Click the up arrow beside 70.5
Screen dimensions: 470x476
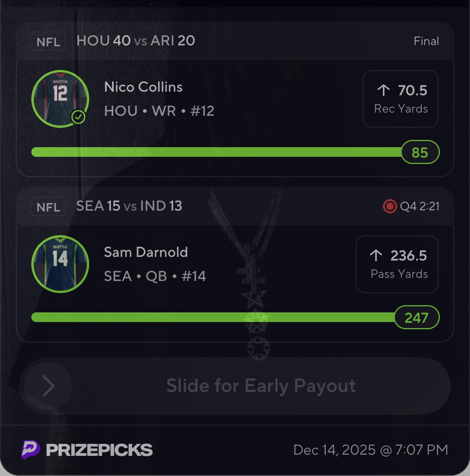pos(384,90)
